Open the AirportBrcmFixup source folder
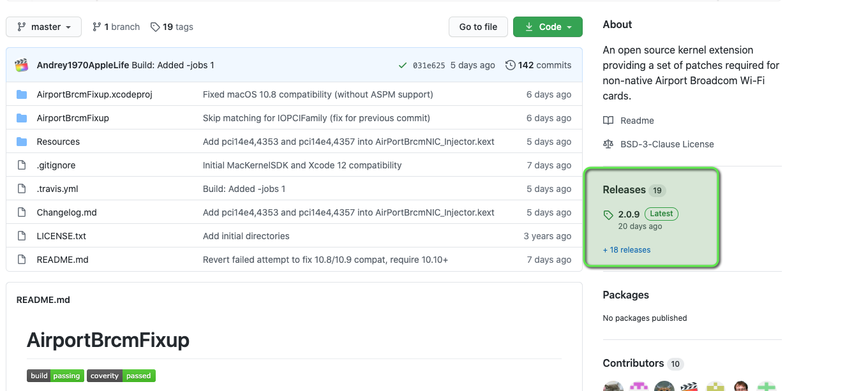 coord(73,118)
